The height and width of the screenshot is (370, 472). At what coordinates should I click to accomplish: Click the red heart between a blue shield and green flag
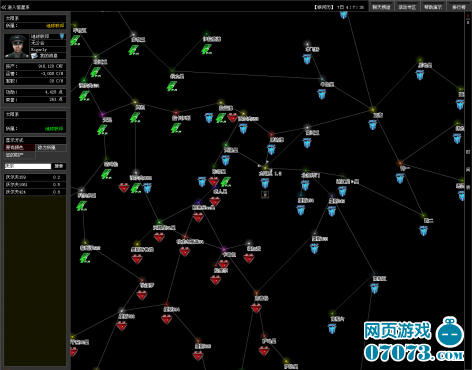coord(214,182)
